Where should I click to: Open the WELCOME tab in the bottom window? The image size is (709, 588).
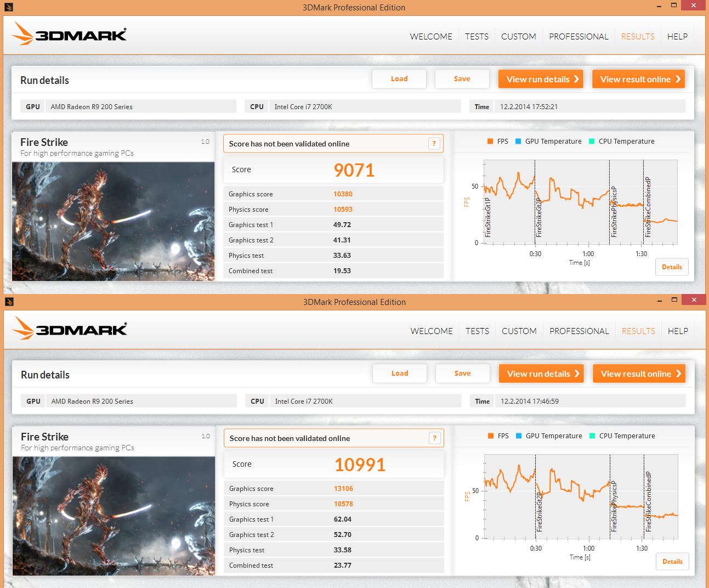click(x=432, y=331)
